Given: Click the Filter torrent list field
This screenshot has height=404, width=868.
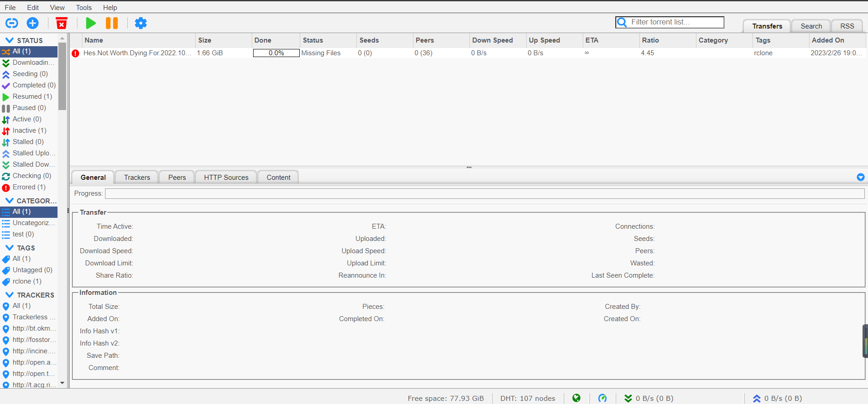Looking at the screenshot, I should (x=670, y=22).
